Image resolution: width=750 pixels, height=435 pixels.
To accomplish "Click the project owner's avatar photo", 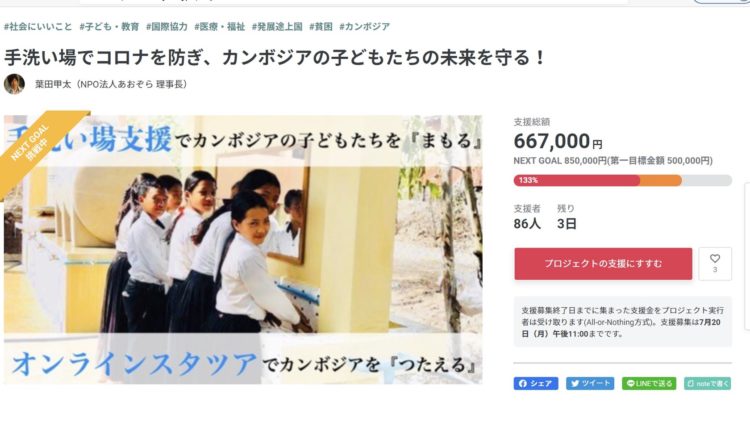I will pyautogui.click(x=14, y=84).
